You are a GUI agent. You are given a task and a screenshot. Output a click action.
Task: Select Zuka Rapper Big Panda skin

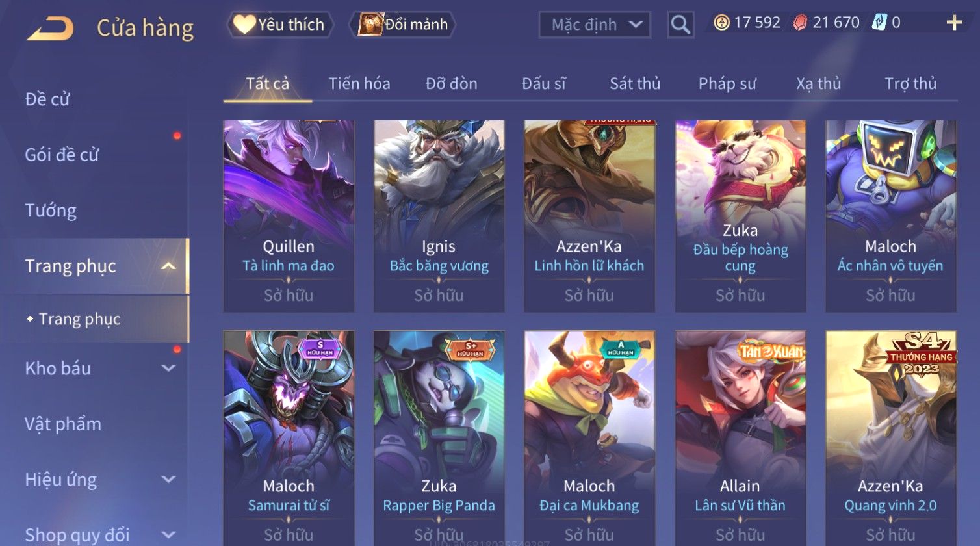click(x=439, y=437)
